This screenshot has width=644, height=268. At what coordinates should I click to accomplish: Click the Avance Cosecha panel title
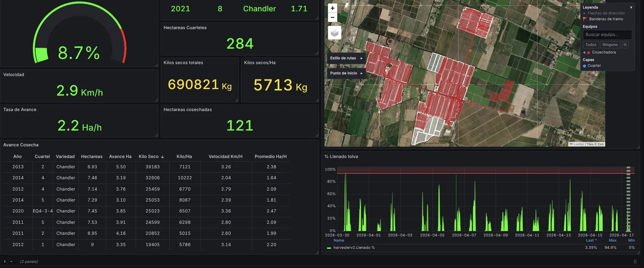point(21,145)
